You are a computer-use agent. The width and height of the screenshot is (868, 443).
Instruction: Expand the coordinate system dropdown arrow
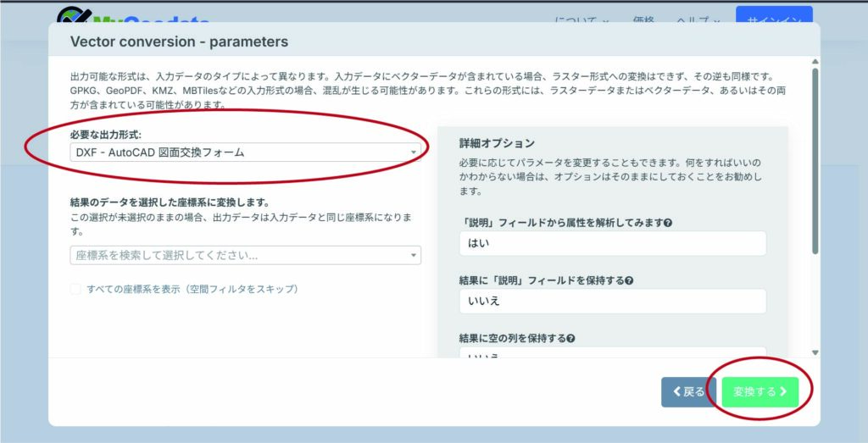[414, 255]
